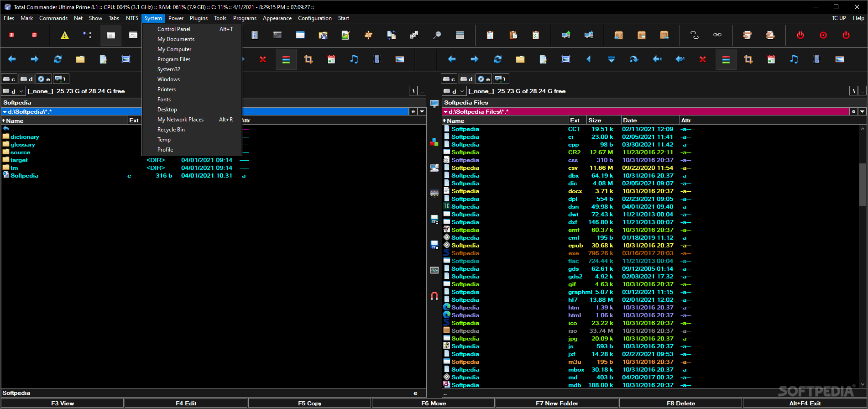Open the Configuration menu
This screenshot has height=409, width=868.
tap(315, 18)
